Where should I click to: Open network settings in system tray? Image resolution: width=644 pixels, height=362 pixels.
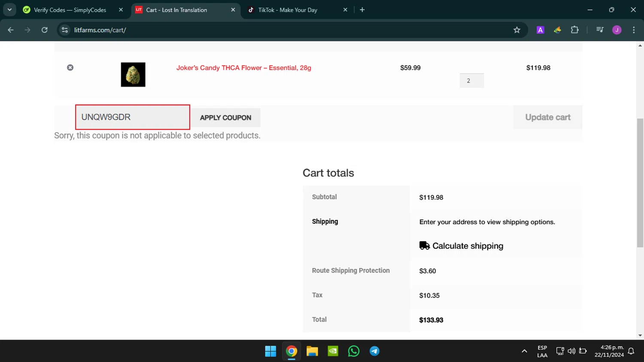(560, 351)
